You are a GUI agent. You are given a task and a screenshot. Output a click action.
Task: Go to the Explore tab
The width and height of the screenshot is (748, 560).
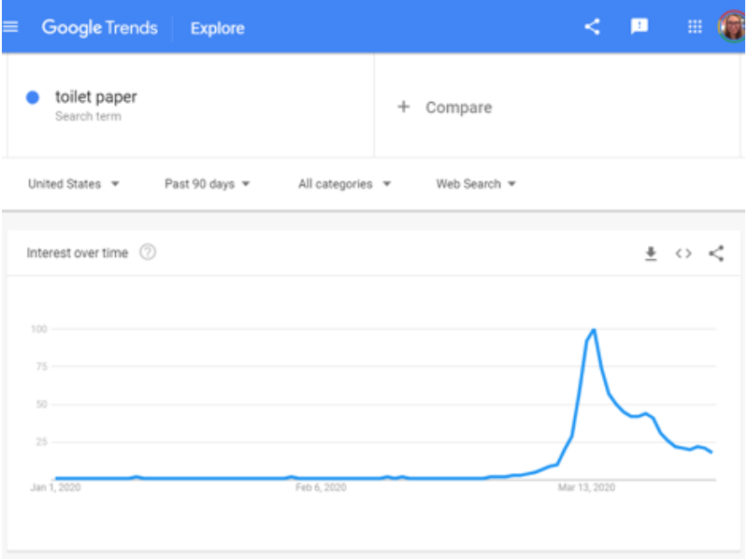(218, 29)
